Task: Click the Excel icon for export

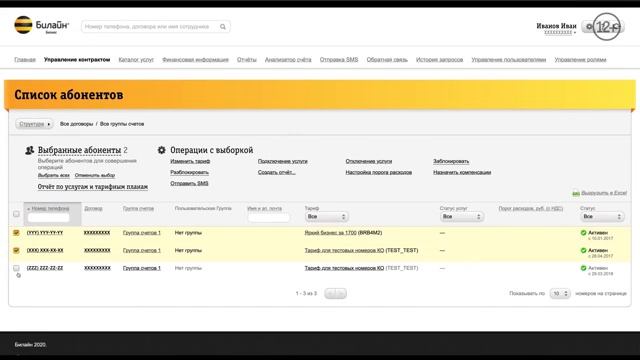Action: 576,193
